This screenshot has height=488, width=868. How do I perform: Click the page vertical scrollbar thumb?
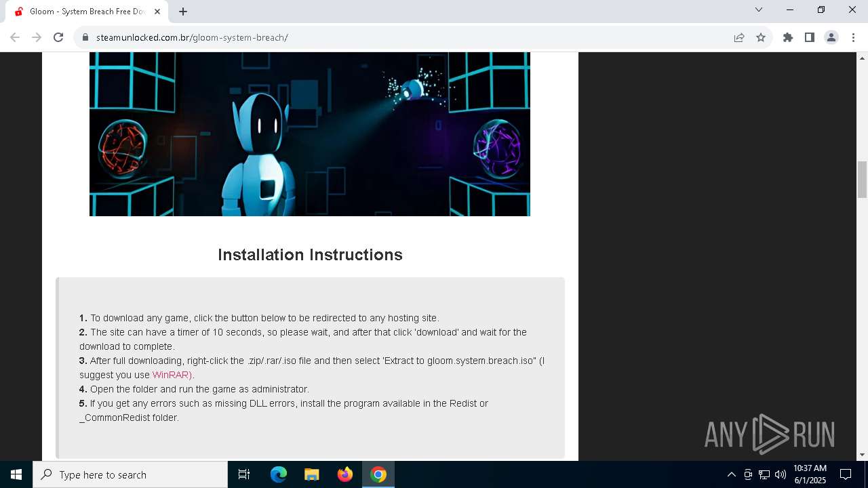[863, 179]
